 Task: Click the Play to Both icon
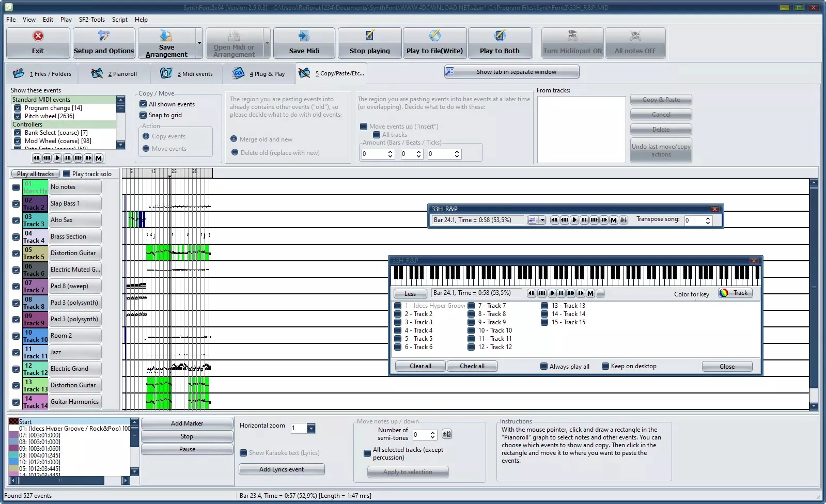(500, 36)
